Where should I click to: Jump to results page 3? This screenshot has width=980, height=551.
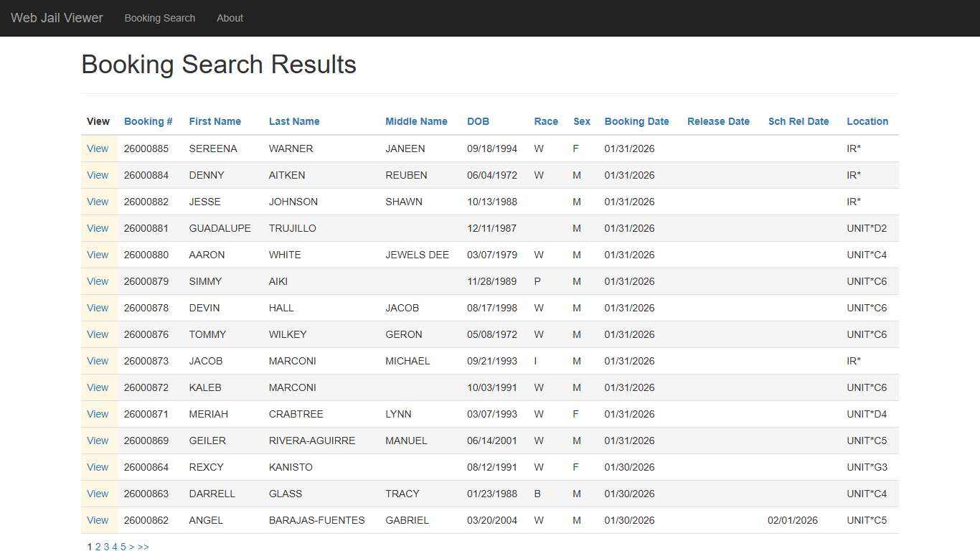click(x=106, y=546)
